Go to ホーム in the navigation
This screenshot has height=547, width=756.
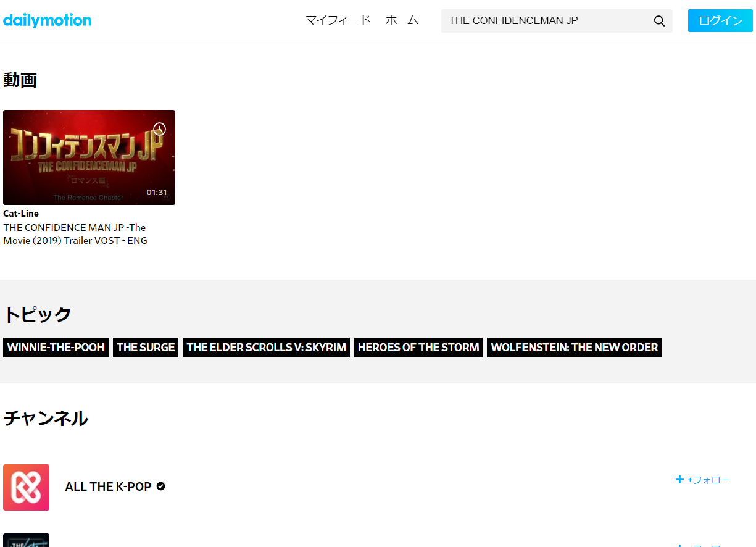tap(402, 20)
